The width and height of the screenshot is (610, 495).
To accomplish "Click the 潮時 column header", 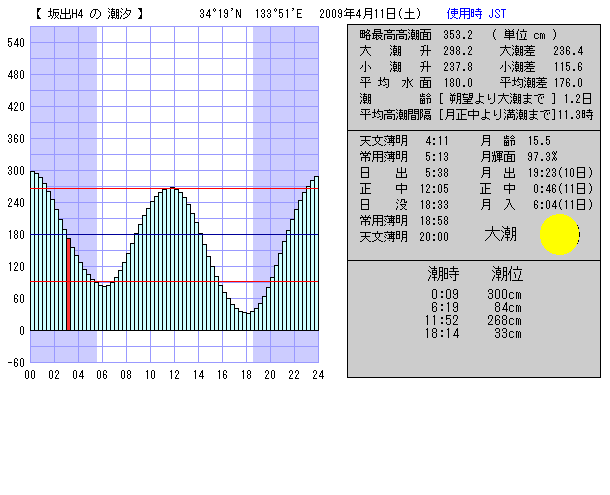I will point(443,274).
